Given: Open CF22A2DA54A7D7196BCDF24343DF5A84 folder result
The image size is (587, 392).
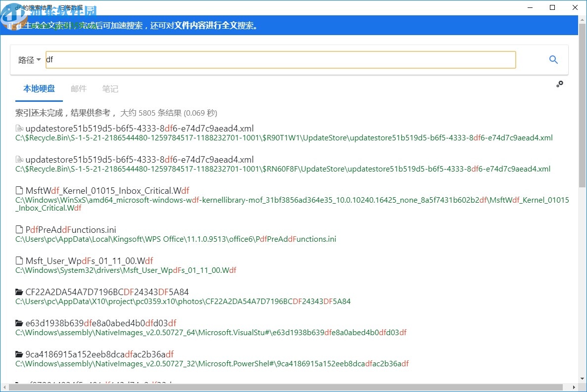Looking at the screenshot, I should pyautogui.click(x=107, y=292).
